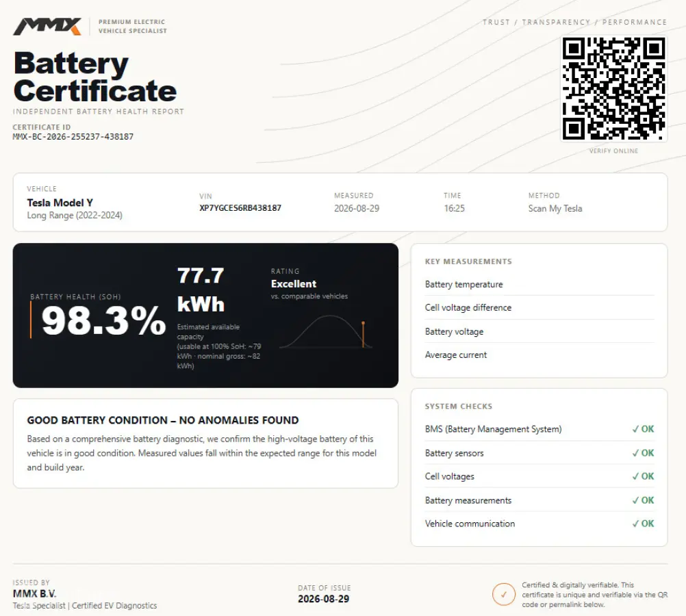
Task: Click the Battery voltage row
Action: 539,332
